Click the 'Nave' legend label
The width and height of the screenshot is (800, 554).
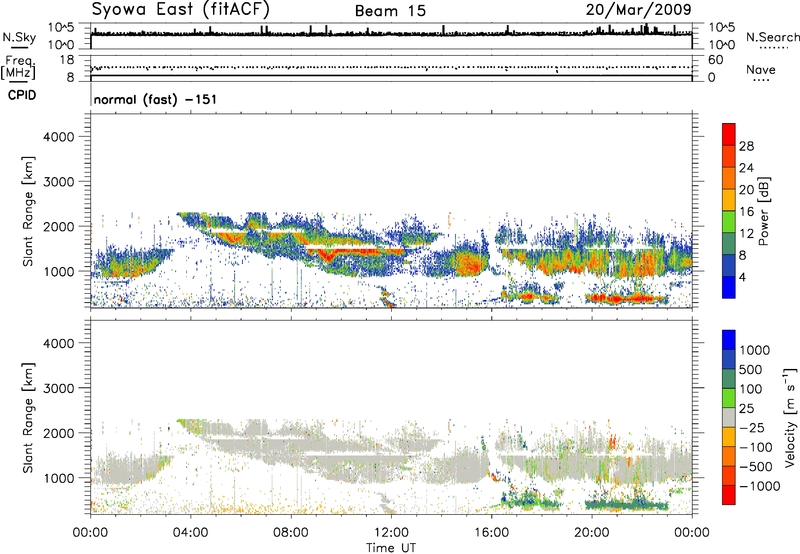point(760,70)
